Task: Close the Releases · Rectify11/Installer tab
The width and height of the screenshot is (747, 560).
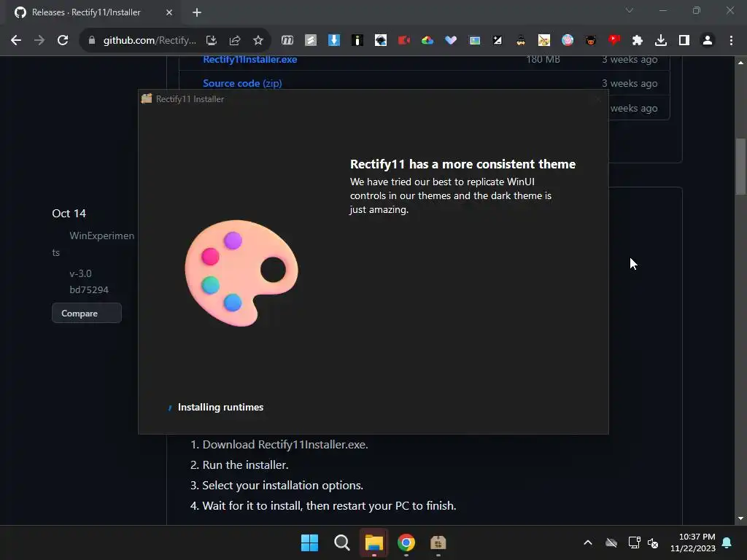Action: 169,12
